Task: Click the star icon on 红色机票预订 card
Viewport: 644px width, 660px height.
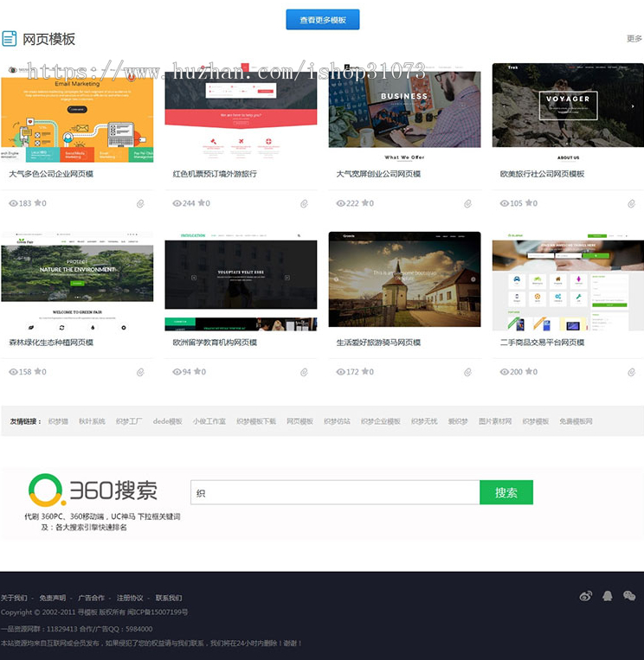Action: coord(202,203)
